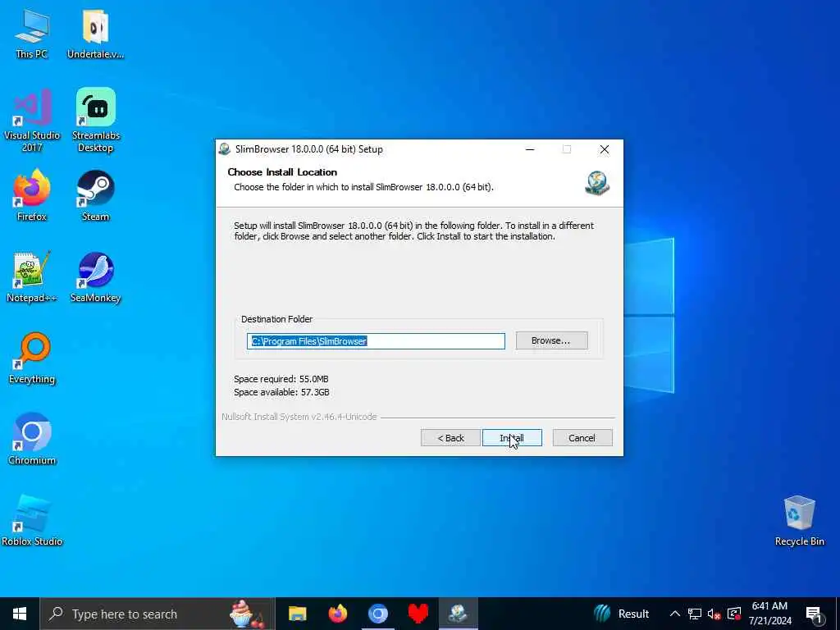Click the Destination Folder path field
This screenshot has height=630, width=840.
click(376, 341)
